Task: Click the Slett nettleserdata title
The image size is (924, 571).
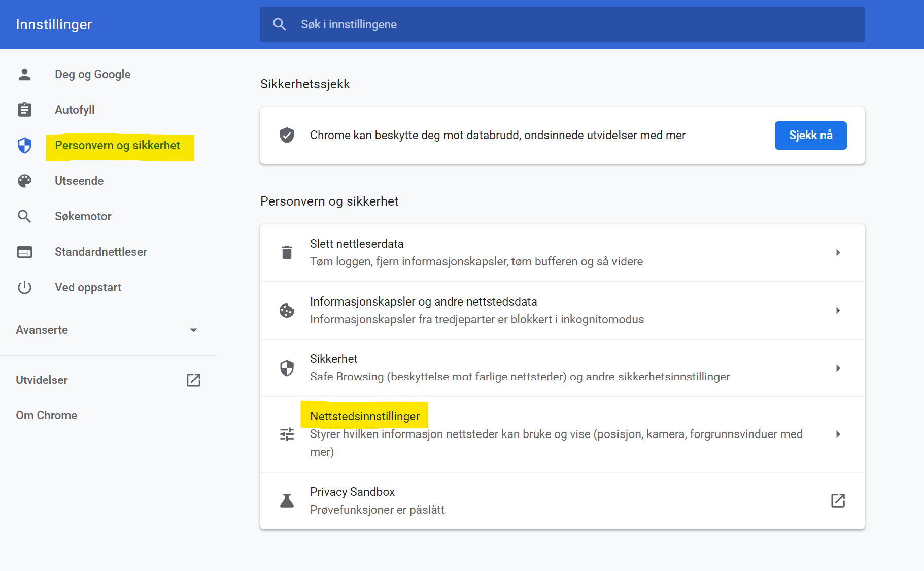Action: pos(357,244)
